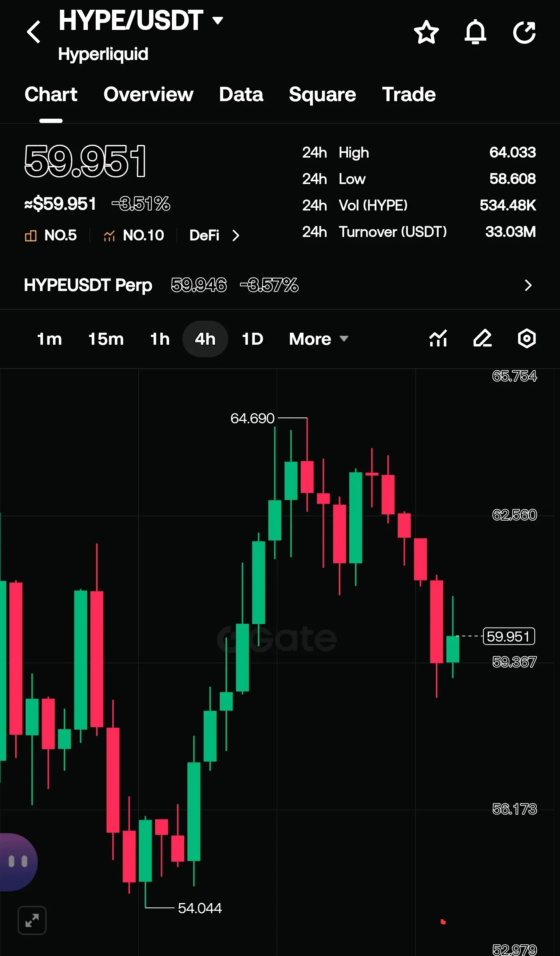Tap the 65.754 price axis label
Viewport: 560px width, 956px height.
click(x=514, y=376)
